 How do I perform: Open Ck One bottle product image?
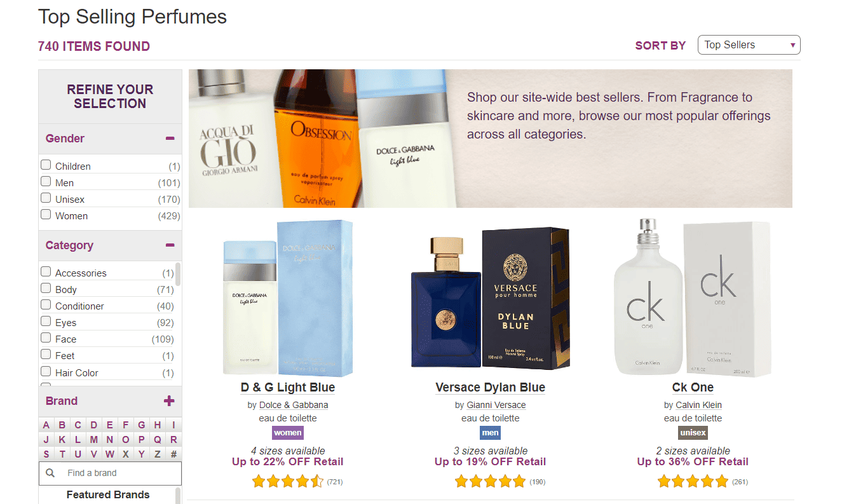(693, 297)
